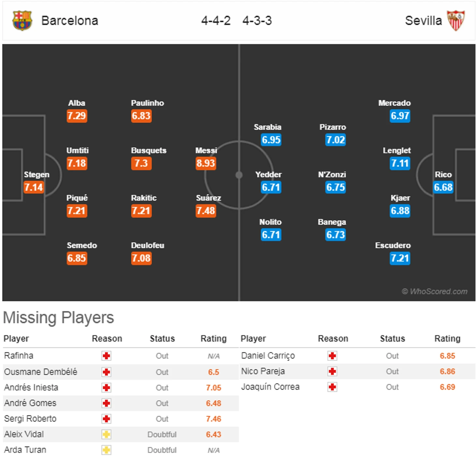This screenshot has width=476, height=462.
Task: Click the left Rating column header
Action: click(x=214, y=339)
